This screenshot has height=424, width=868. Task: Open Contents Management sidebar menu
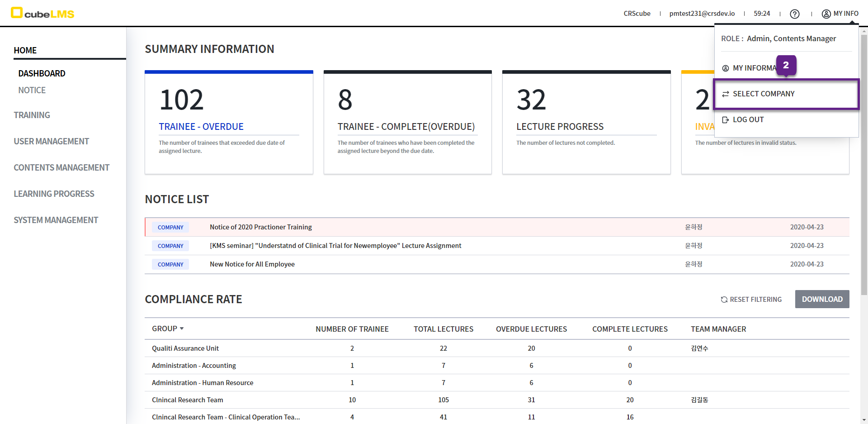click(x=61, y=168)
